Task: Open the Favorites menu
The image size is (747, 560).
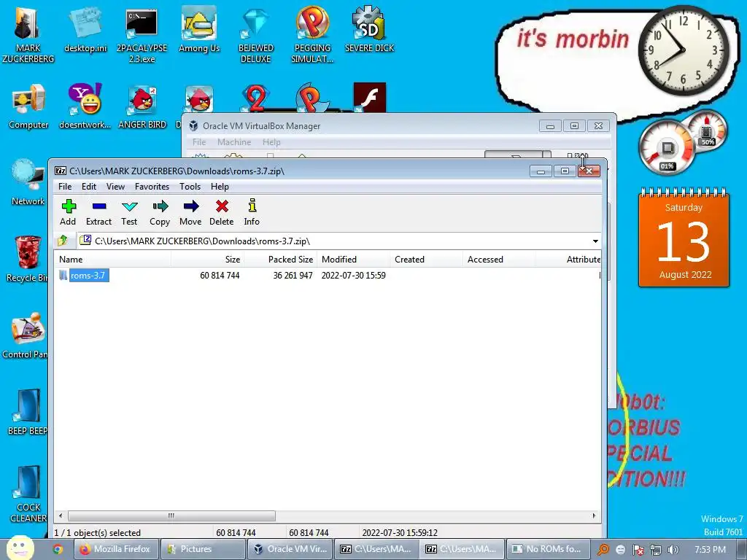Action: [x=152, y=187]
